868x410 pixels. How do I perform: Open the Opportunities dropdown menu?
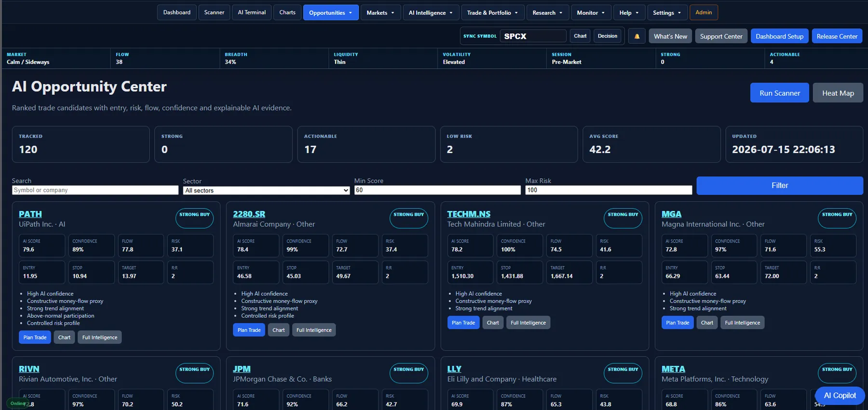pyautogui.click(x=331, y=13)
